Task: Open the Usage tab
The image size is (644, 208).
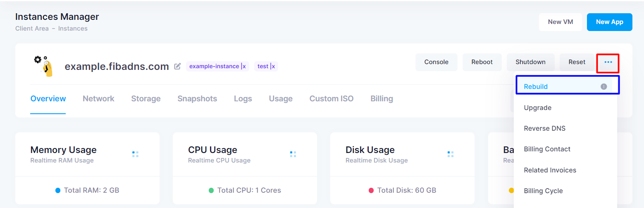Action: pyautogui.click(x=281, y=98)
